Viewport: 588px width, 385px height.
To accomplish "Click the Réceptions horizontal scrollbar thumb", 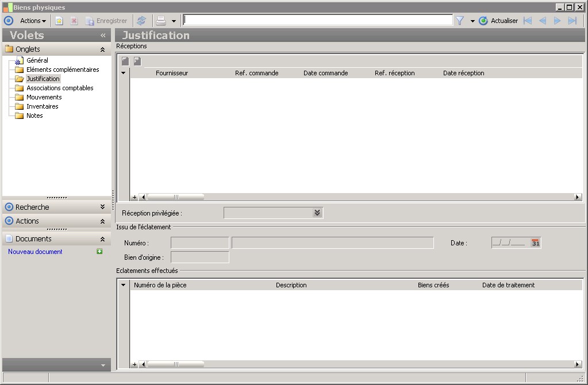I will pyautogui.click(x=175, y=197).
